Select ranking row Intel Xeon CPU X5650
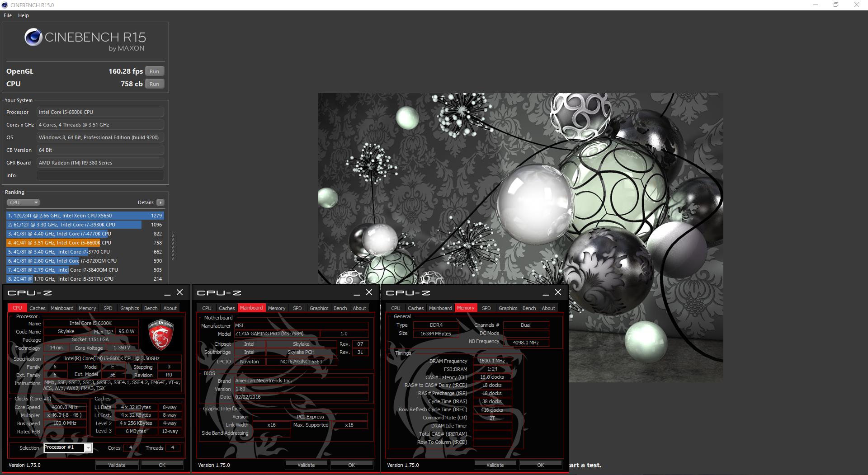Viewport: 868px width, 475px height. [x=85, y=216]
